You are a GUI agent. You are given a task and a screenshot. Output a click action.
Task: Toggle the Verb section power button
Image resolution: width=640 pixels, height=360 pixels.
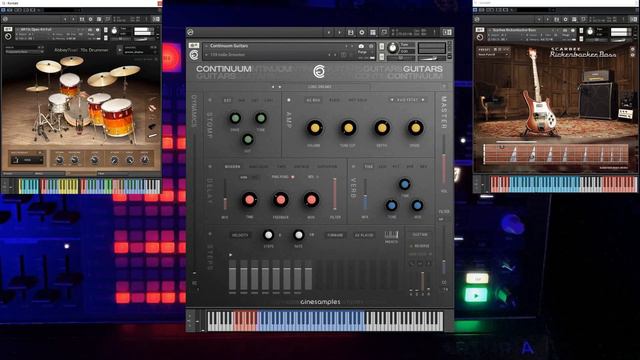[353, 167]
